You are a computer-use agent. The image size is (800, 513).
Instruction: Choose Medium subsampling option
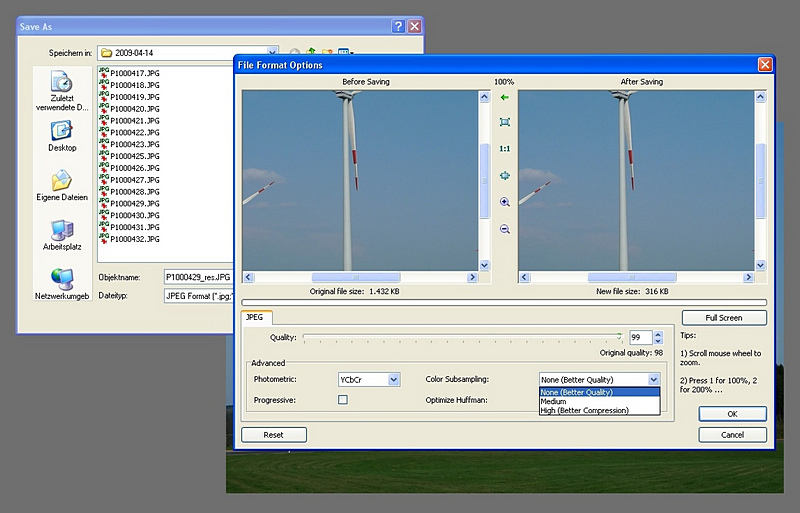(x=599, y=401)
